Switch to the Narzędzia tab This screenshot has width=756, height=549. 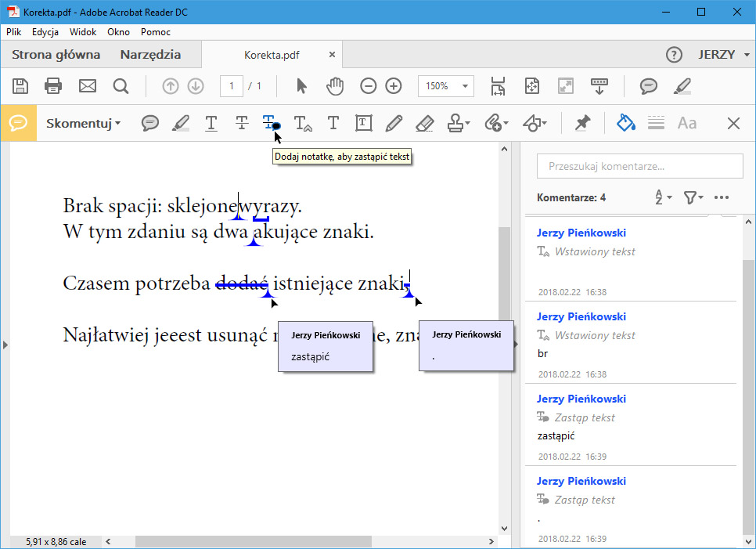pos(150,55)
